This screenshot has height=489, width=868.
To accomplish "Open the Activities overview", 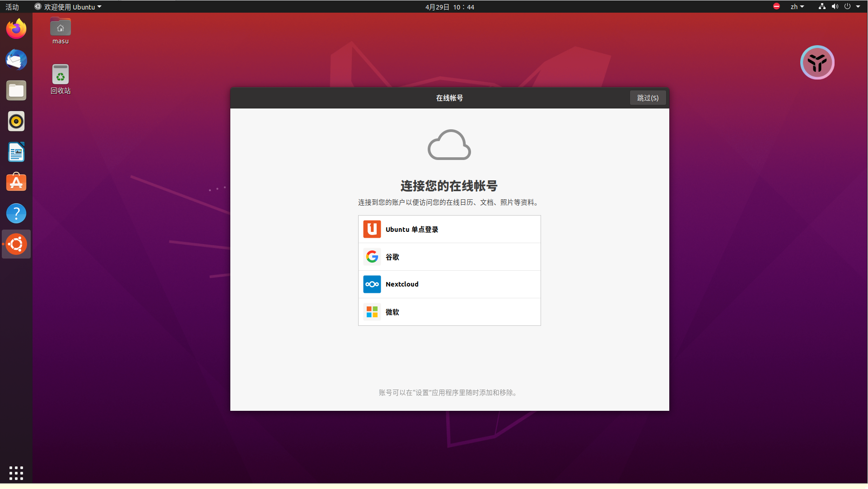I will pos(12,7).
